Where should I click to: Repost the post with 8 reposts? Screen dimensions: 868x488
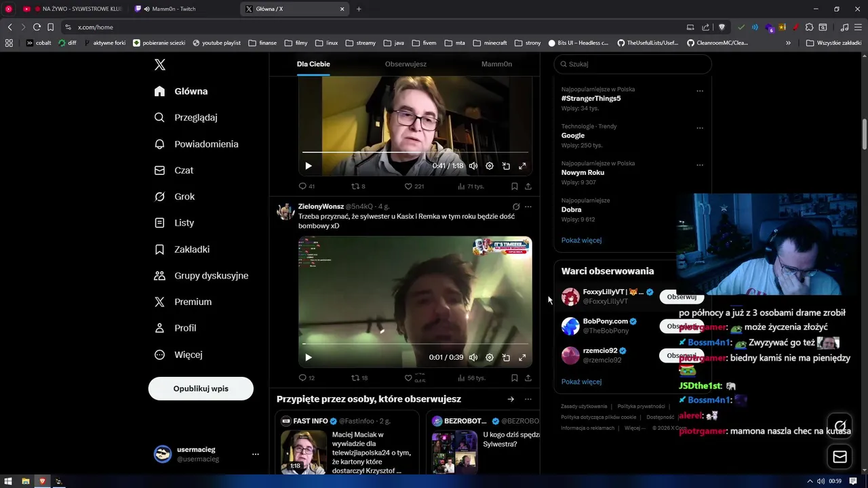click(358, 186)
